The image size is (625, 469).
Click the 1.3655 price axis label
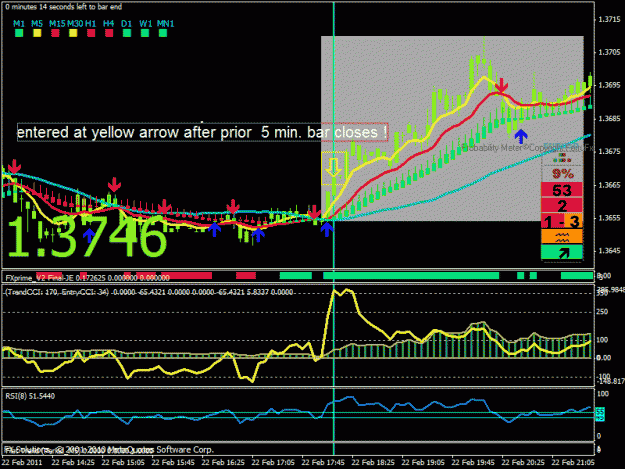[x=609, y=218]
